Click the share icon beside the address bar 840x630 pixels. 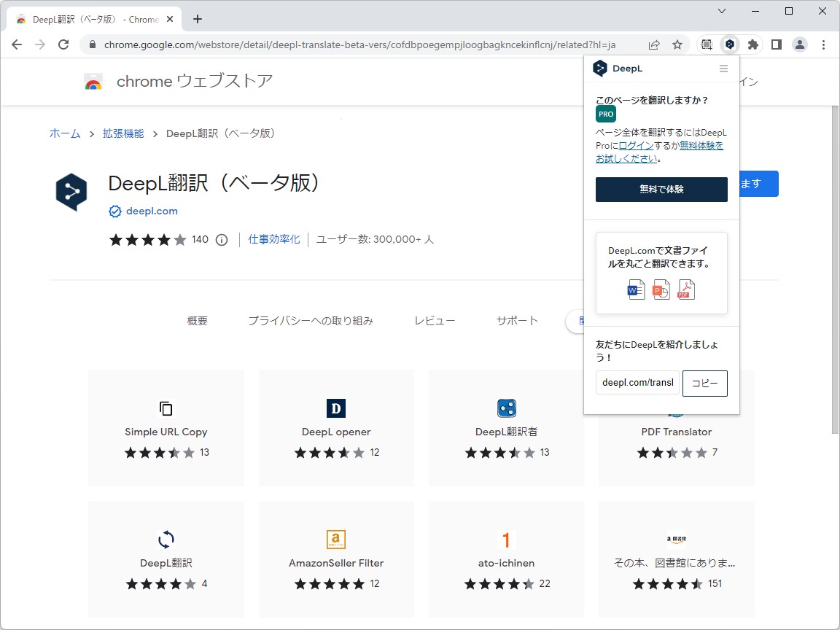(x=654, y=44)
